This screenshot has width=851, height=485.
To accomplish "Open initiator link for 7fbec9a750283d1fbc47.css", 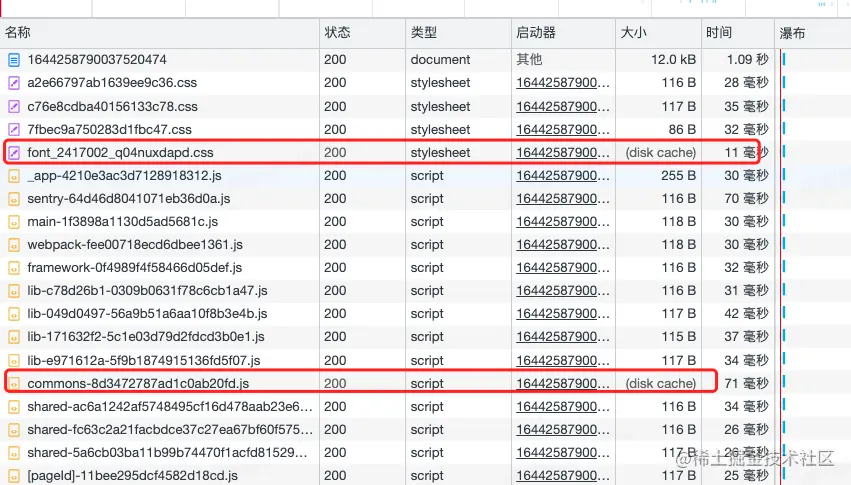I will (x=563, y=130).
